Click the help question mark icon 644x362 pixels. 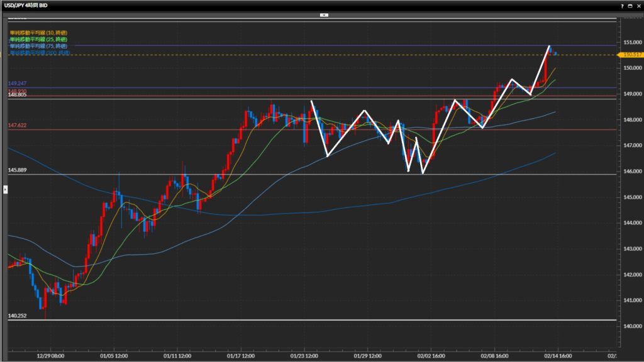(x=622, y=5)
